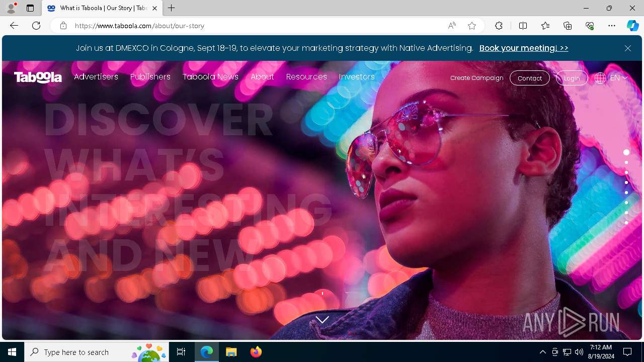Open the taskbar clock showing 7:12 AM
The width and height of the screenshot is (644, 362).
(x=602, y=352)
